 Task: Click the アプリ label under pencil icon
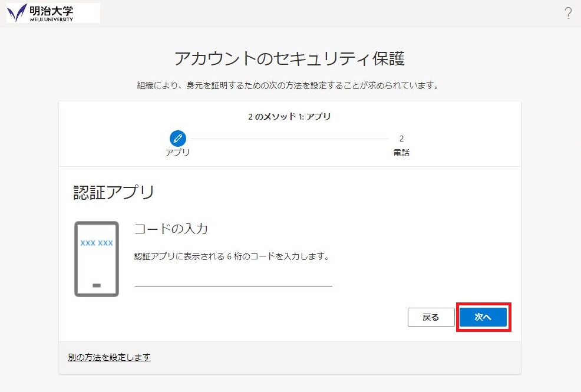[177, 153]
